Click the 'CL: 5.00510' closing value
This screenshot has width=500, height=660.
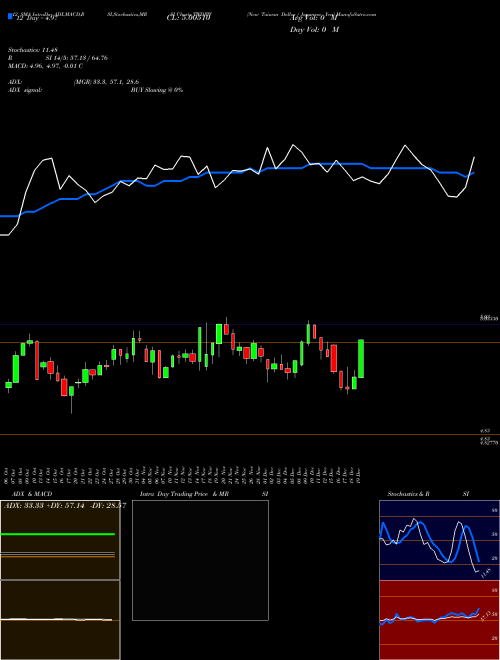coord(189,18)
